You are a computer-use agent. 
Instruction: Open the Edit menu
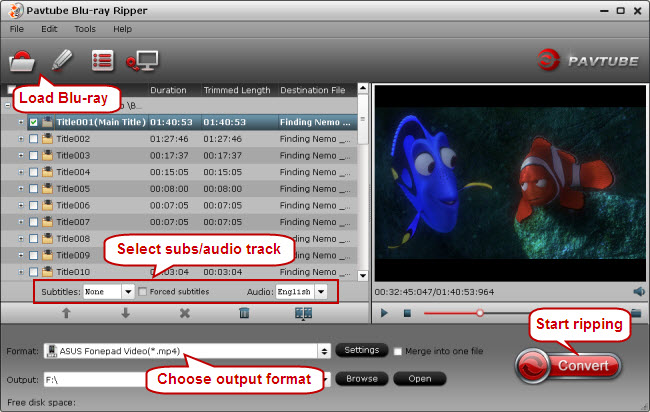(x=49, y=29)
